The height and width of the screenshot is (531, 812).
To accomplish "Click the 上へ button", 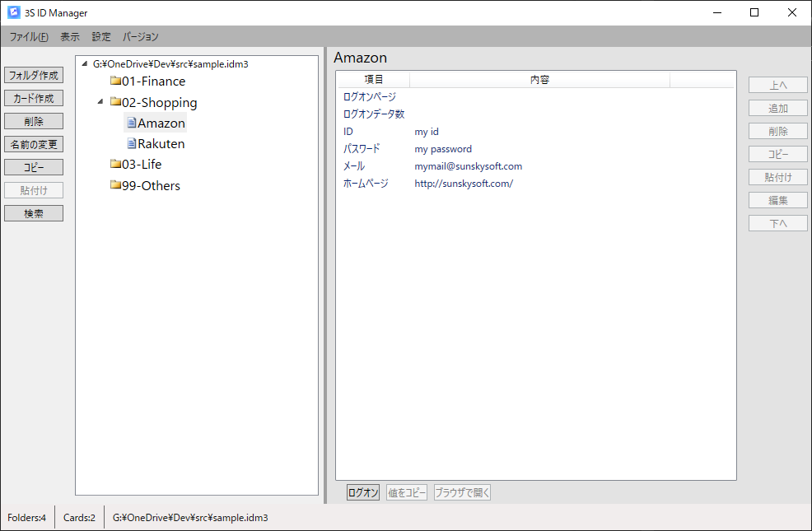I will (x=777, y=85).
